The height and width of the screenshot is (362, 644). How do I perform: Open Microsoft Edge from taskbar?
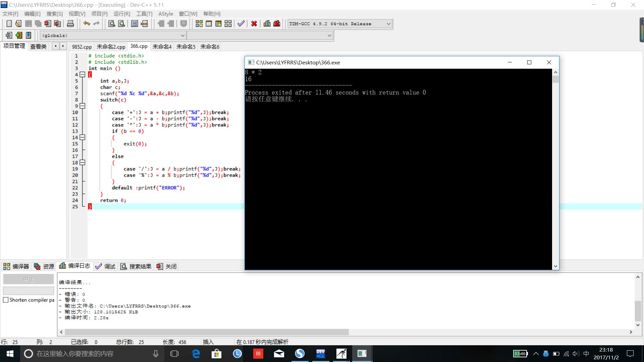pyautogui.click(x=196, y=354)
